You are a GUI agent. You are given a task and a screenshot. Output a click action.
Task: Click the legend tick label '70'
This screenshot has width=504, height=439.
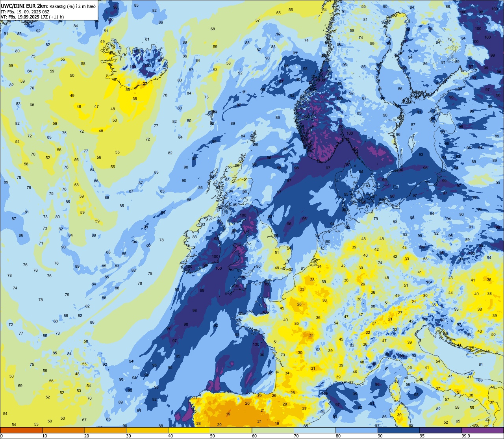pos(296,436)
